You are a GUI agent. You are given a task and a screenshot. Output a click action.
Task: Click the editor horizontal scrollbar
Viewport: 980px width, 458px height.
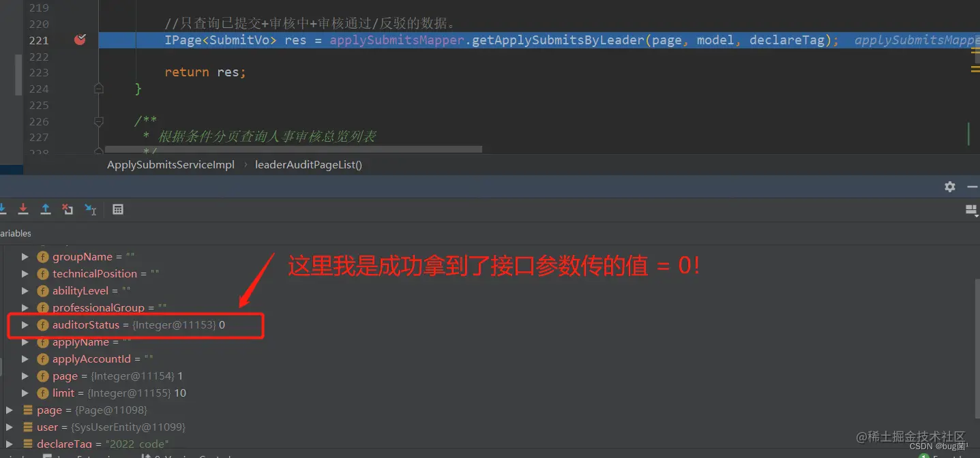(x=291, y=149)
